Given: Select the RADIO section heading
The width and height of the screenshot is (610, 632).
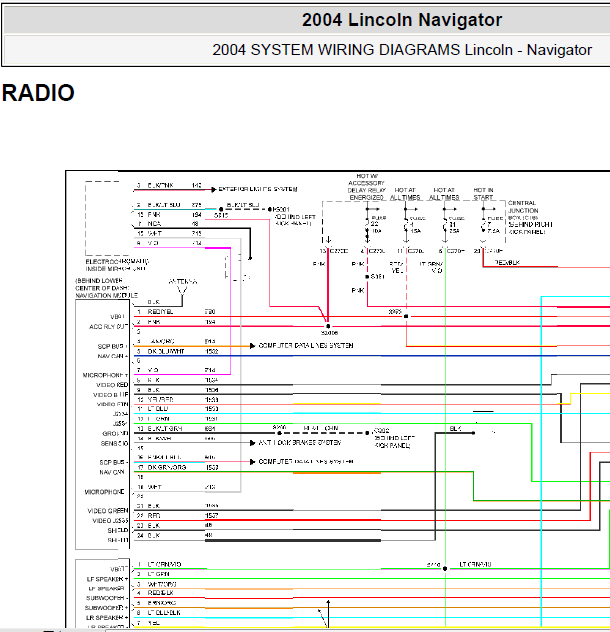Looking at the screenshot, I should click(x=38, y=93).
